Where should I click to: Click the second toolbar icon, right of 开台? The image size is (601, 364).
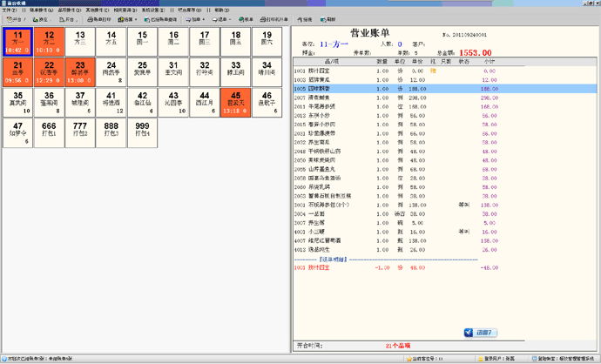pos(41,18)
